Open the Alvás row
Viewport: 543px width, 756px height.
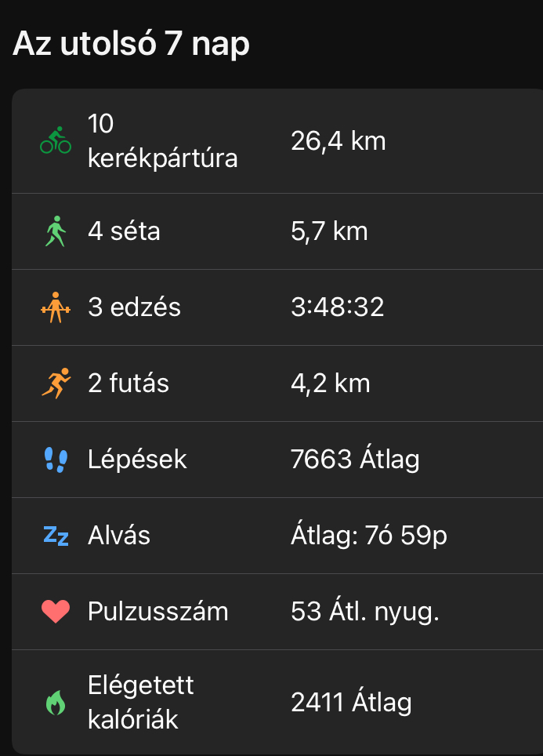pos(119,536)
